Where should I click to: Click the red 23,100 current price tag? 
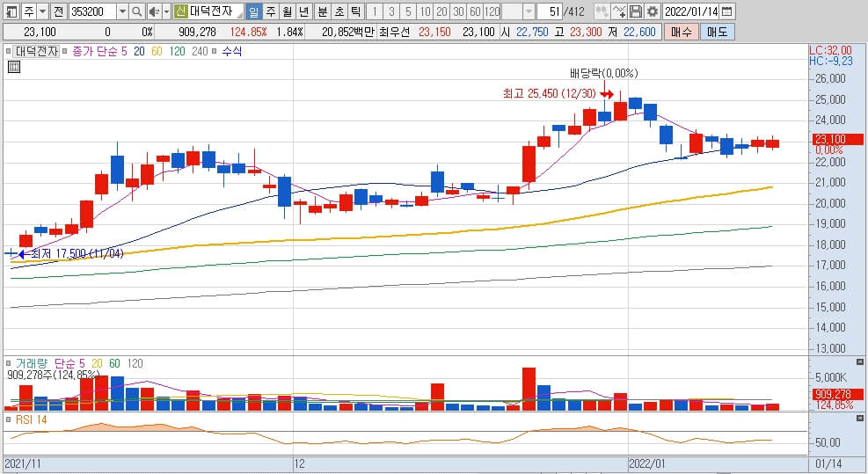pos(837,139)
